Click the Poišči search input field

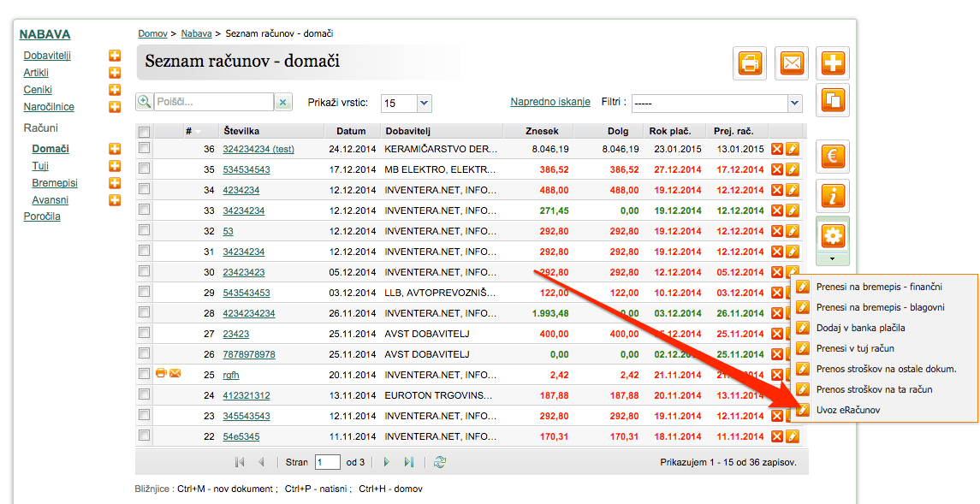213,102
